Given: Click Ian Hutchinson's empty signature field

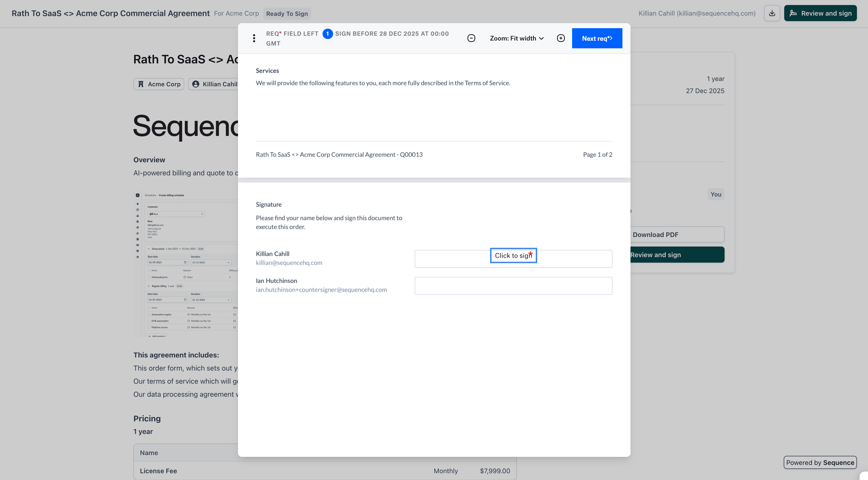Looking at the screenshot, I should coord(513,286).
